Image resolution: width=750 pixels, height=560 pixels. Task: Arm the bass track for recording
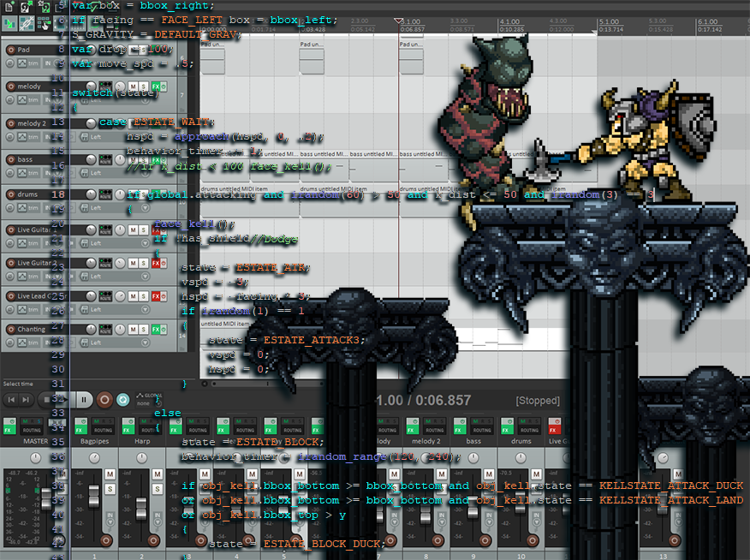coord(10,159)
